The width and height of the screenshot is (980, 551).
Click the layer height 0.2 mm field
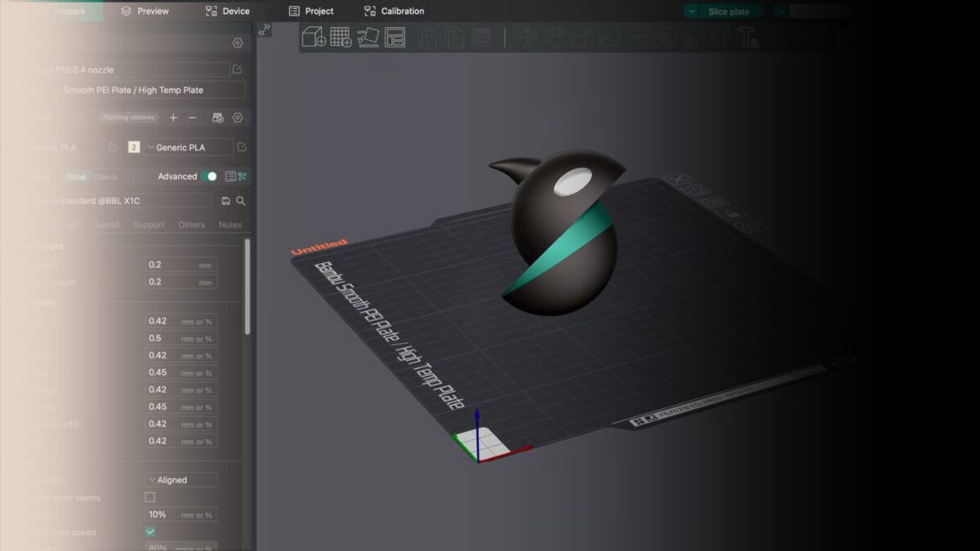coord(181,264)
